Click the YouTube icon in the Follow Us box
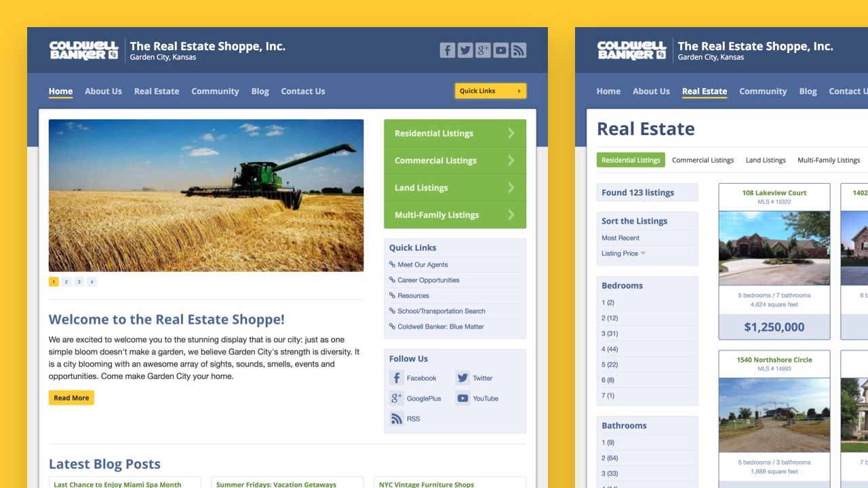This screenshot has height=488, width=868. tap(463, 399)
